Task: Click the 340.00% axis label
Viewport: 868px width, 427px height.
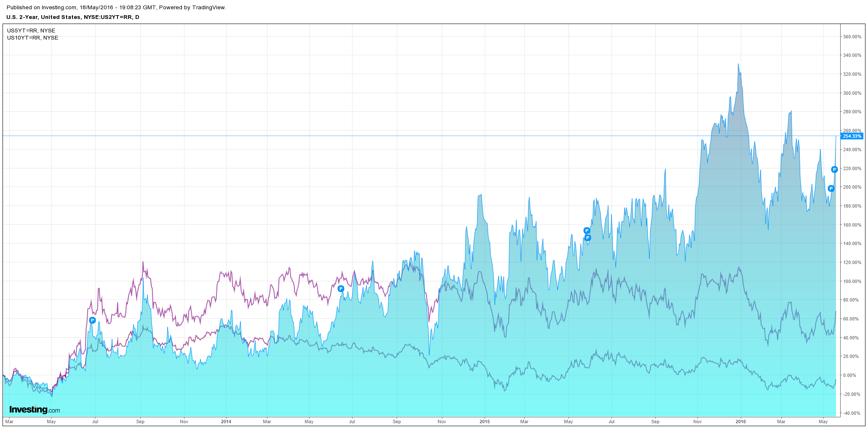Action: (x=852, y=55)
